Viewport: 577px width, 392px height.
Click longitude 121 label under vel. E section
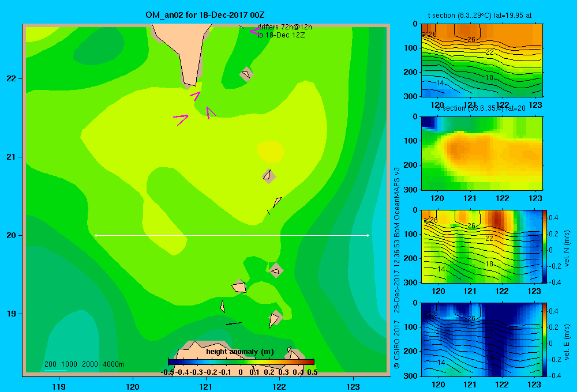pos(470,385)
